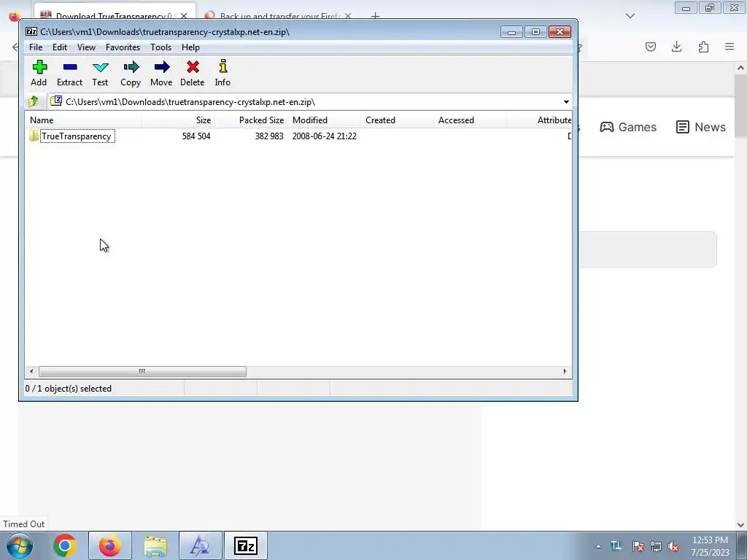The image size is (747, 560).
Task: Click Firefox page scrollbar up arrow
Action: pyautogui.click(x=740, y=68)
